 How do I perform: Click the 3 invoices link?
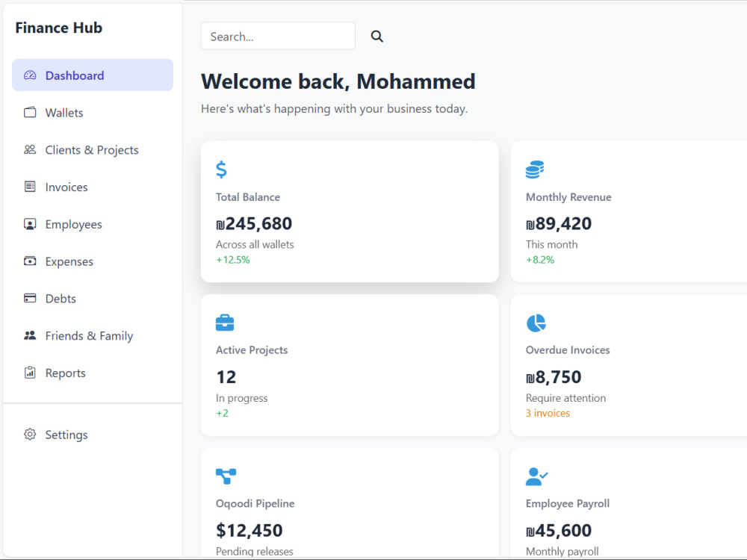548,413
